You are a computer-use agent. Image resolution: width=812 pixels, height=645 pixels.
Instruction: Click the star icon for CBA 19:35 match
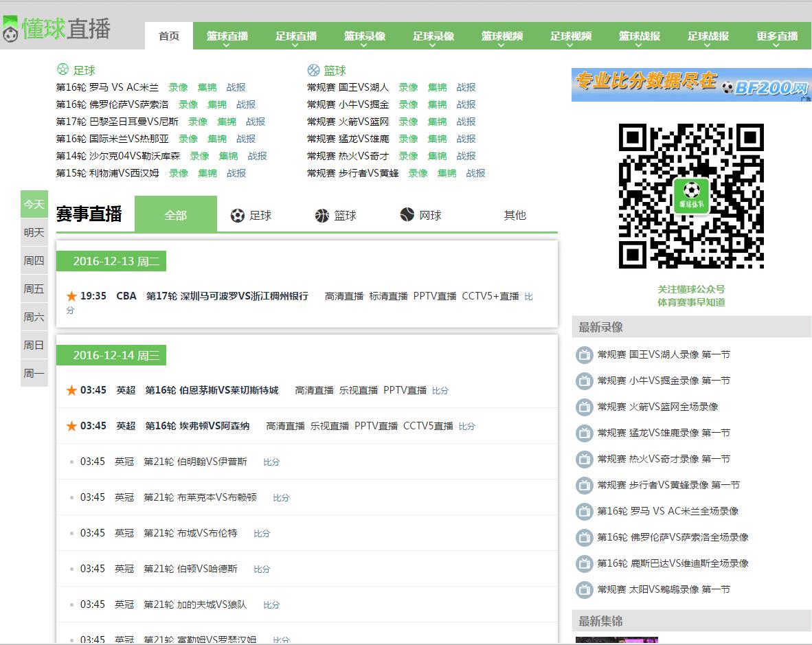[71, 296]
